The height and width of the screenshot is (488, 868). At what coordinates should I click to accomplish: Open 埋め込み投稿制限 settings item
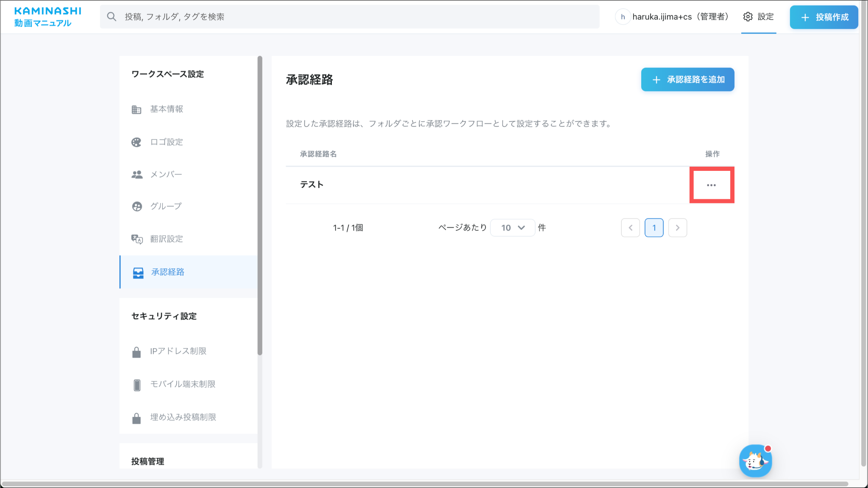(x=183, y=417)
